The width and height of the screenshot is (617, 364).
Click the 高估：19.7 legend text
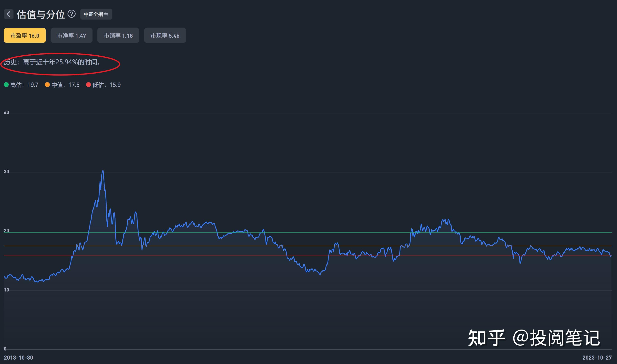24,85
